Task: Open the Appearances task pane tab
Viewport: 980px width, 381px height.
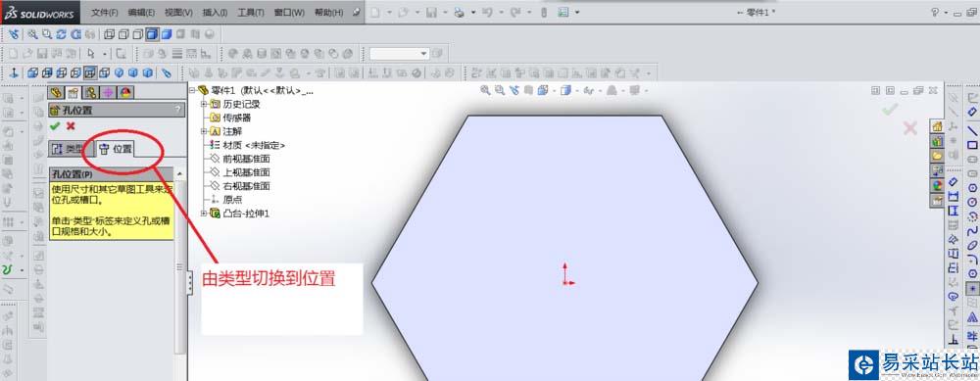Action: (x=937, y=185)
